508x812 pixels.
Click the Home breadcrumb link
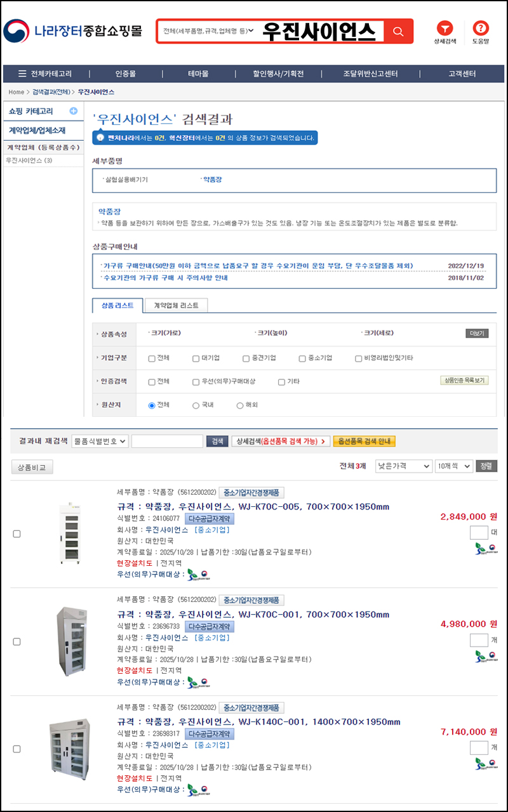click(16, 92)
